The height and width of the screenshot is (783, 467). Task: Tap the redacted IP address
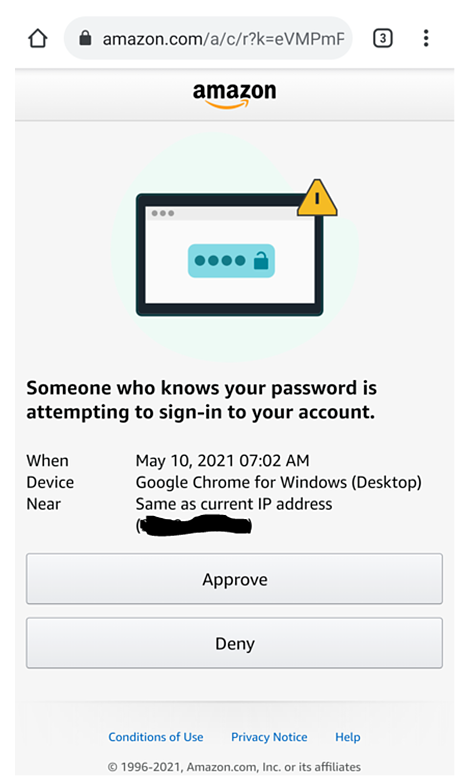pyautogui.click(x=194, y=526)
